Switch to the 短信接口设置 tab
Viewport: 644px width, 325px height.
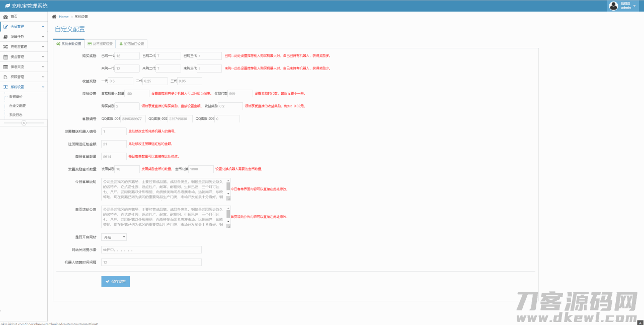pyautogui.click(x=131, y=44)
